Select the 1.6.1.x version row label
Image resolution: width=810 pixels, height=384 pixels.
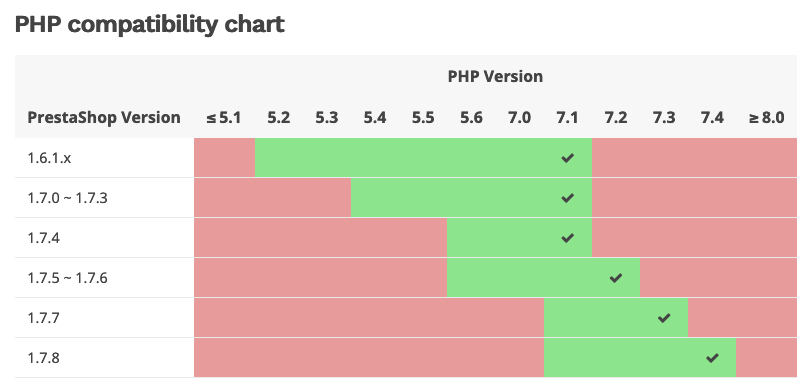click(x=49, y=158)
